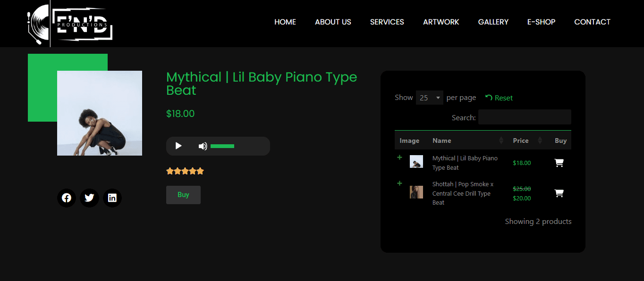Add Shottah drill beat to cart icon
The height and width of the screenshot is (281, 644).
[559, 193]
